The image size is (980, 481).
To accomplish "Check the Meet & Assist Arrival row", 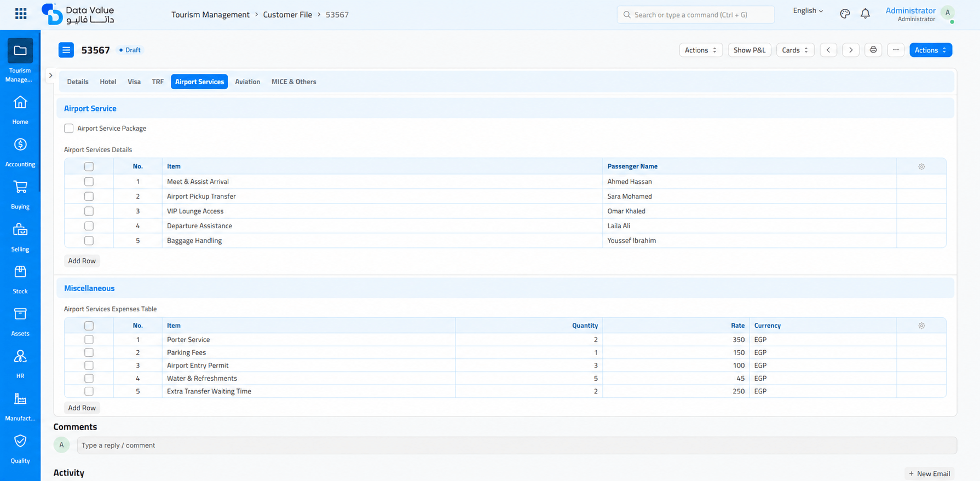I will [x=89, y=182].
